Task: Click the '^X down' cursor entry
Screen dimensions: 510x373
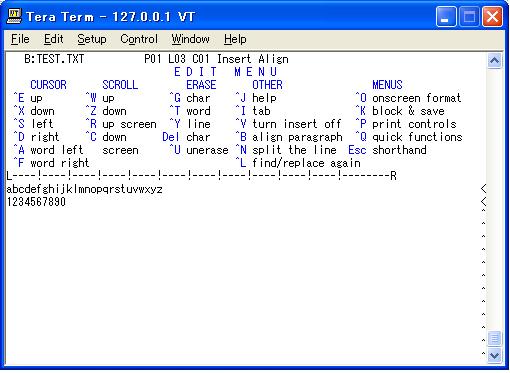Action: click(x=34, y=111)
